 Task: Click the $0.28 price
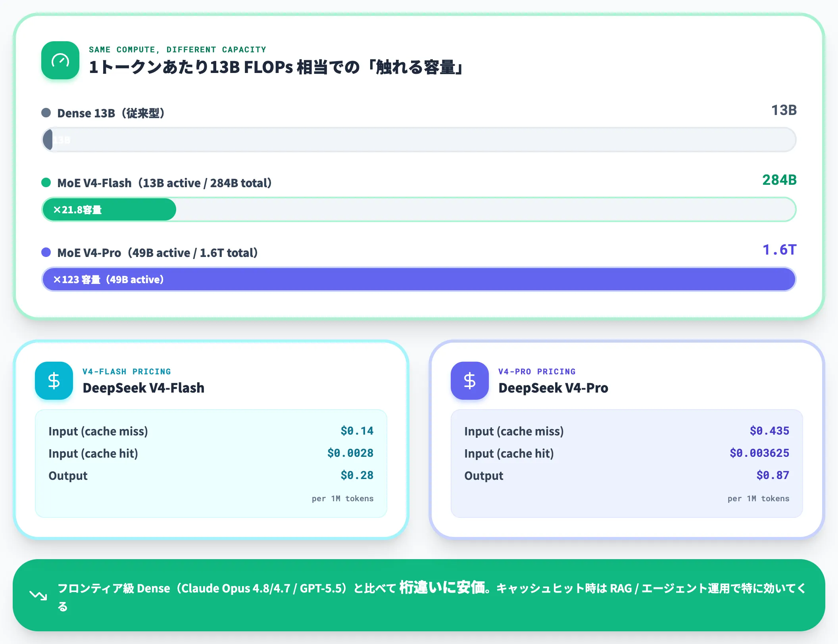click(x=357, y=475)
